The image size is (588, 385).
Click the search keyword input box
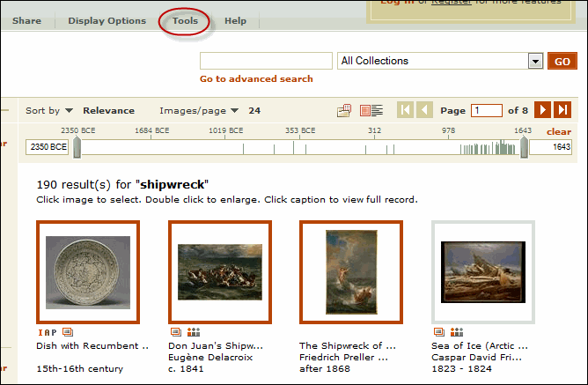[x=266, y=61]
